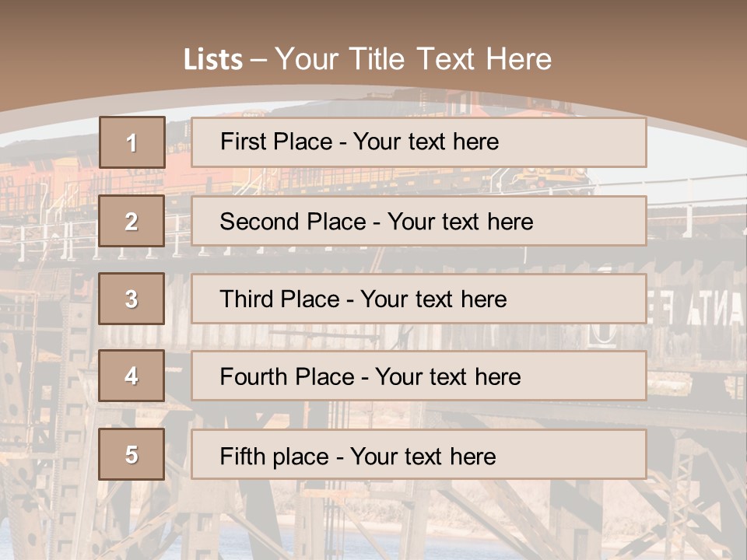Click the bold word Lists in the title
747x560 pixels.
point(213,60)
